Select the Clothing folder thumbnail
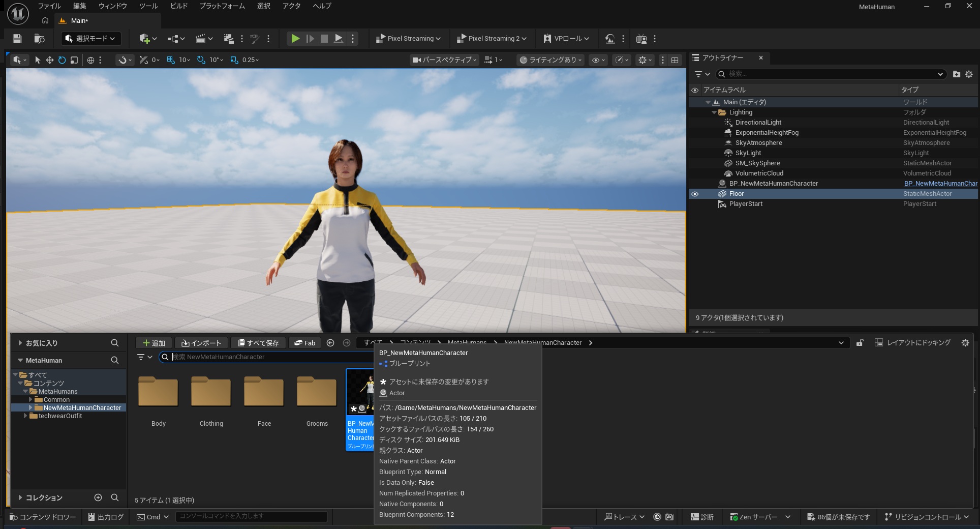 pos(211,392)
